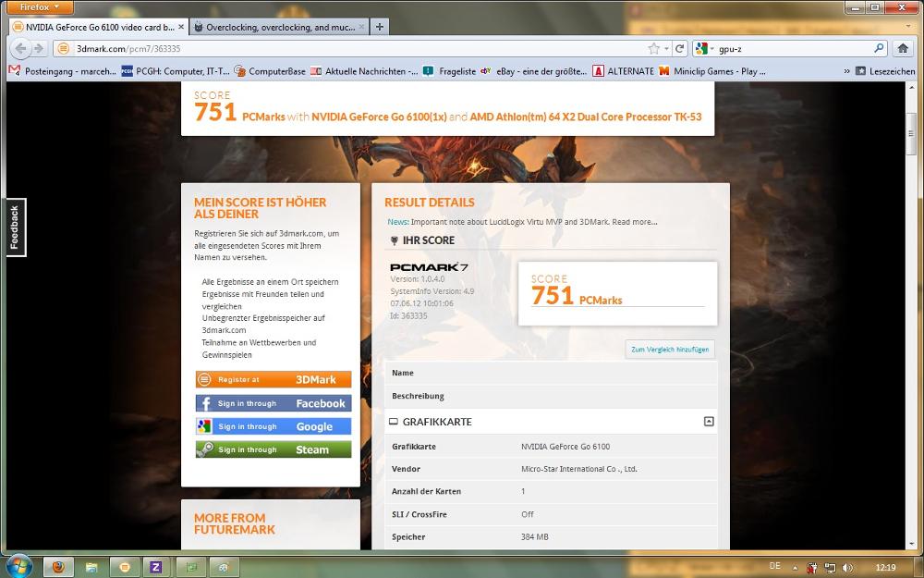Open the Posteingang Gmail bookmark
The width and height of the screenshot is (924, 578).
63,71
